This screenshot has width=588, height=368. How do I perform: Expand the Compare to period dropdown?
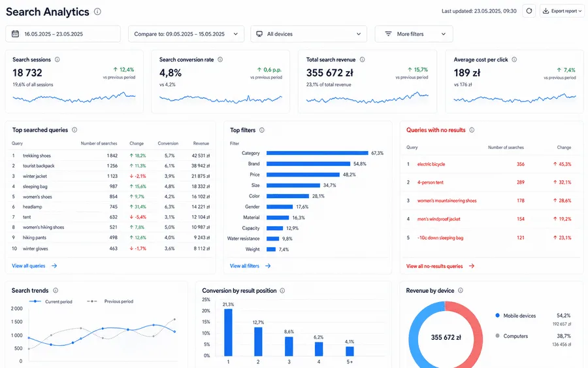tap(186, 34)
